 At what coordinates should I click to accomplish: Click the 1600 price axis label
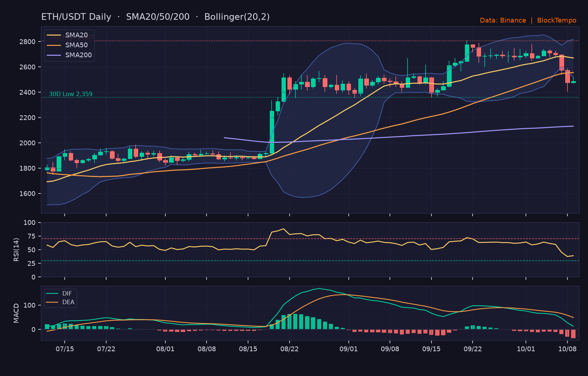28,194
